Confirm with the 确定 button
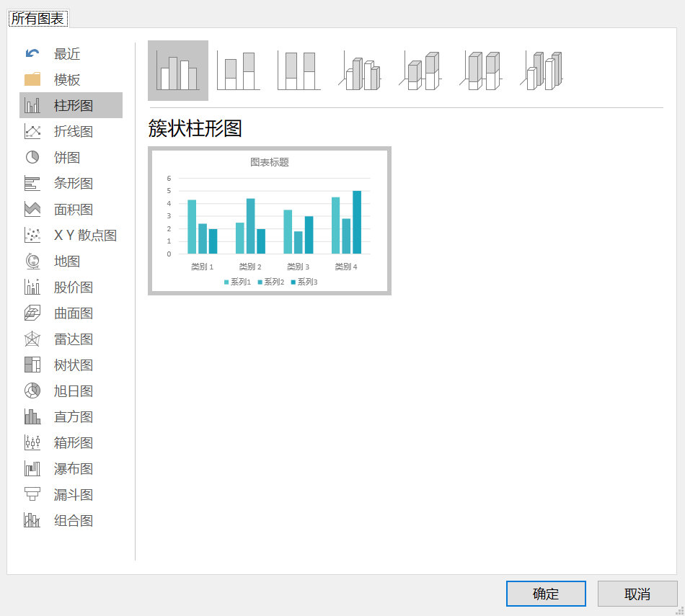Viewport: 685px width, 616px height. [x=546, y=594]
